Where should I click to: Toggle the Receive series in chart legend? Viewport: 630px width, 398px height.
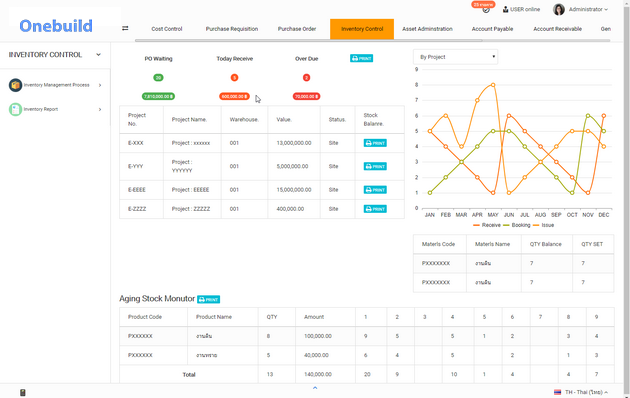point(487,225)
